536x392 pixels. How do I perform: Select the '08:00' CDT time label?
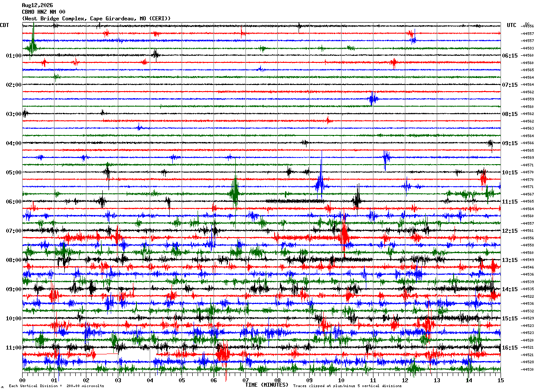[14, 260]
